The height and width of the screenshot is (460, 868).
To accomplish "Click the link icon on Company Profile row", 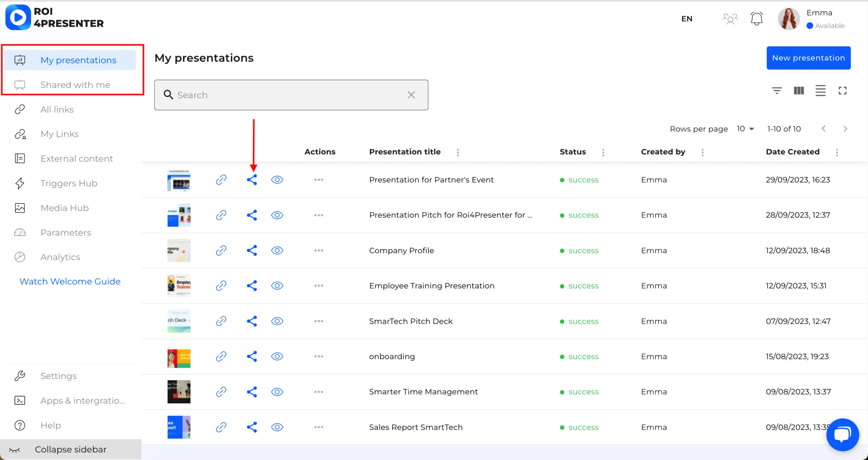I will tap(221, 250).
